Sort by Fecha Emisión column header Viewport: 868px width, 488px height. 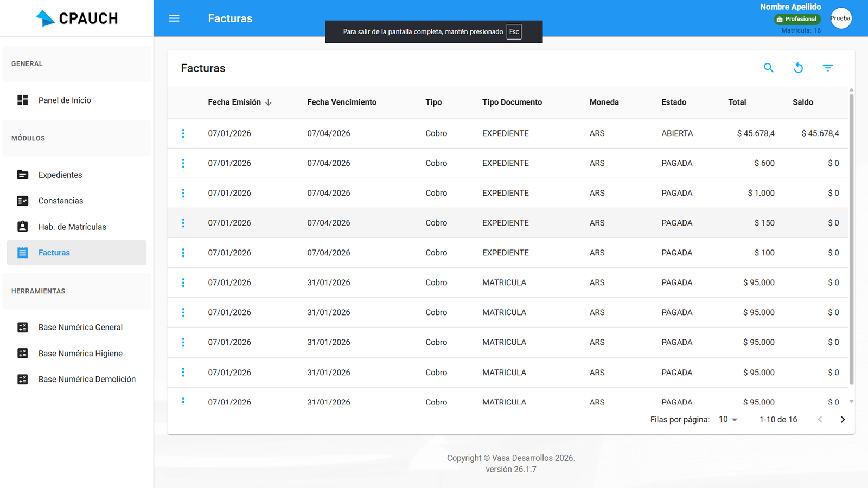pos(234,102)
